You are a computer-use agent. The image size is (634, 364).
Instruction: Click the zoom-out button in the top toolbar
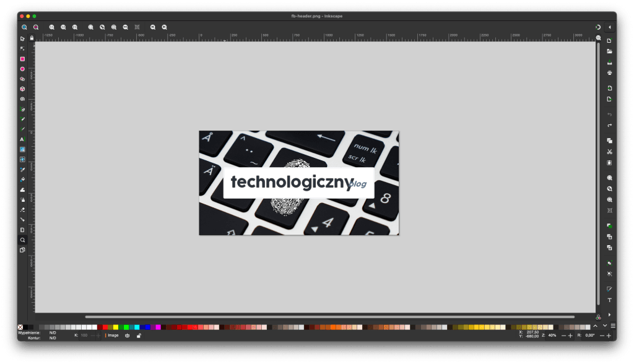36,27
